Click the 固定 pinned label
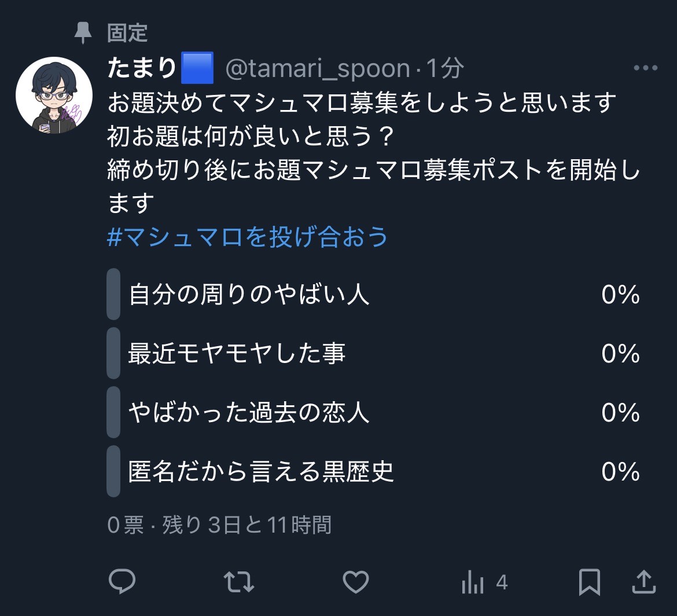Viewport: 677px width, 616px height. pos(127,33)
